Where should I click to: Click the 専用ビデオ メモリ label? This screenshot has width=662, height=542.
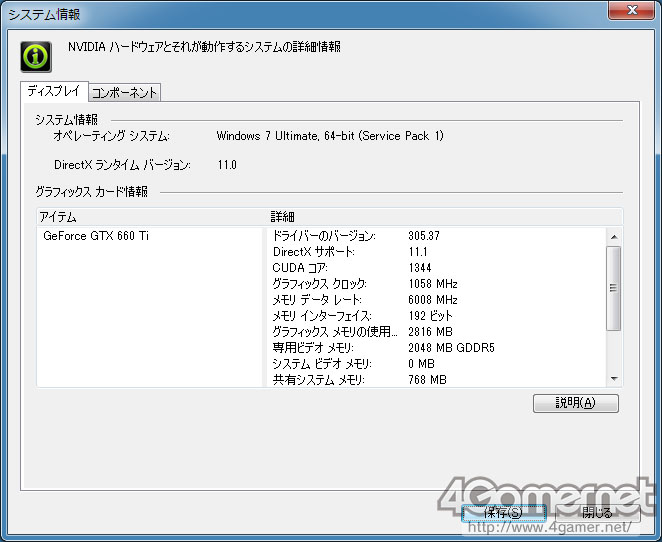(x=313, y=348)
